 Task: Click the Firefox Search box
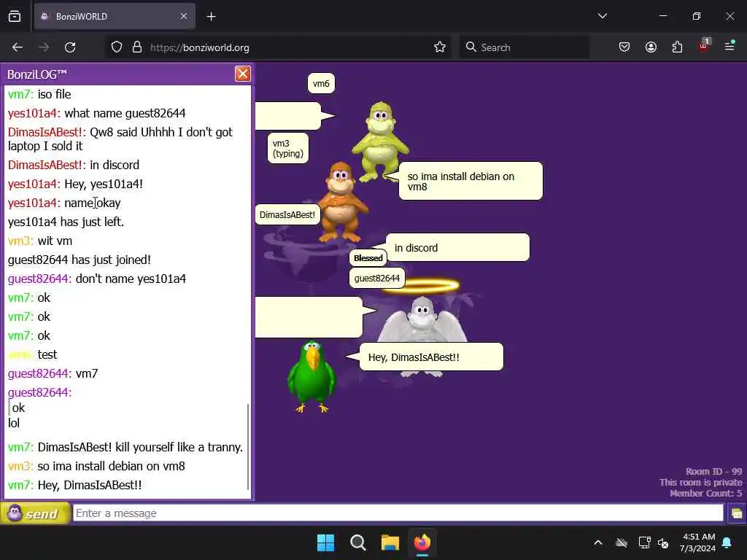click(524, 47)
